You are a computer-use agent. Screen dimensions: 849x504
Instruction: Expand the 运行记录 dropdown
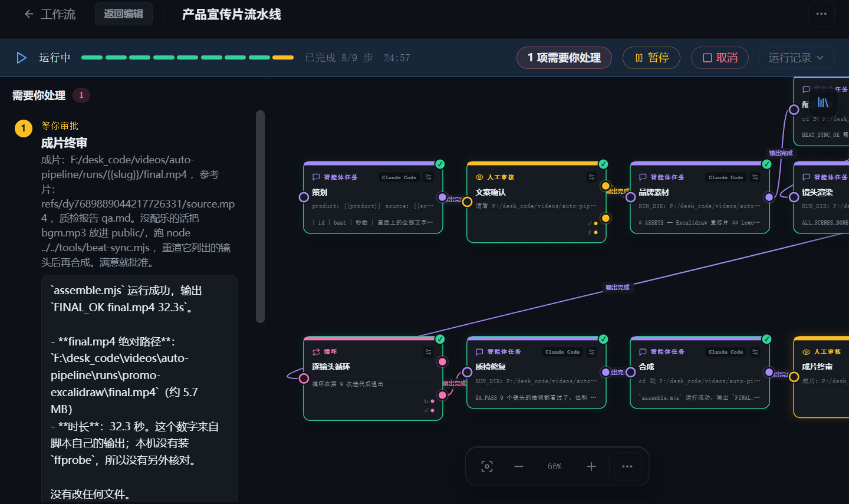(x=797, y=58)
